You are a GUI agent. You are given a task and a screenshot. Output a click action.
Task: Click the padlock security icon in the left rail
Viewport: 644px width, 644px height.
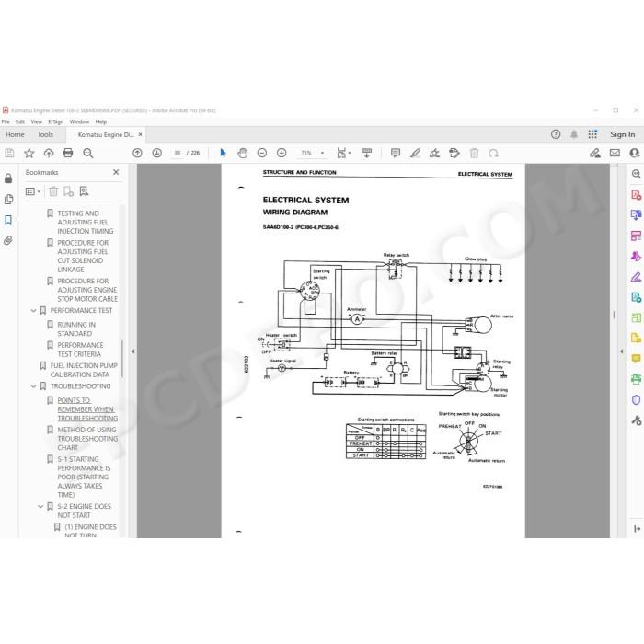pyautogui.click(x=8, y=178)
